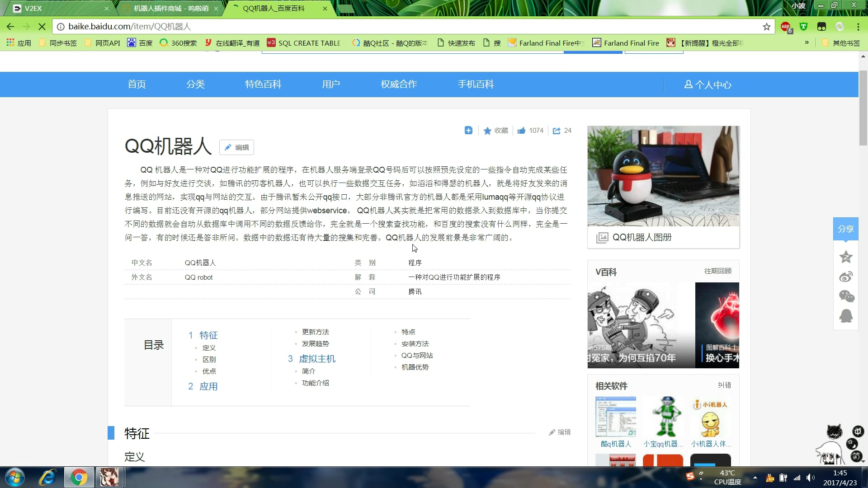Open the V百科 cartoon soldiers thumbnail
868x488 pixels.
641,325
